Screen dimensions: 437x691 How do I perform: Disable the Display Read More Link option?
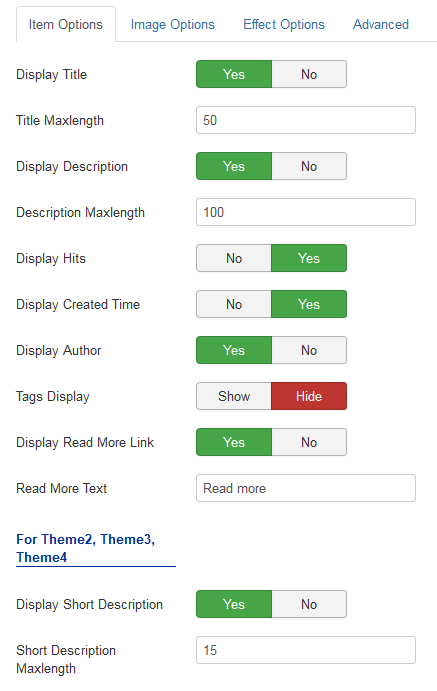pyautogui.click(x=309, y=442)
